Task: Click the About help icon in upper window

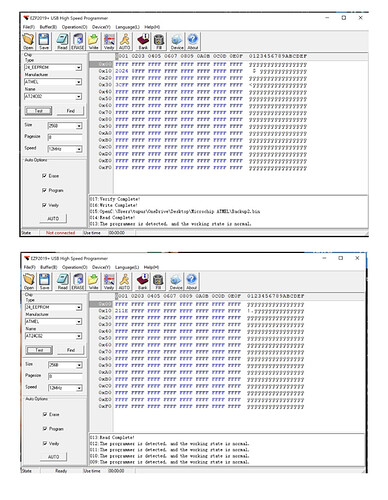Action: (x=193, y=41)
